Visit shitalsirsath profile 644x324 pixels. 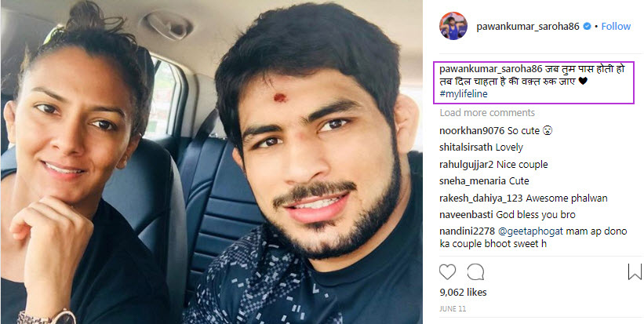[466, 147]
